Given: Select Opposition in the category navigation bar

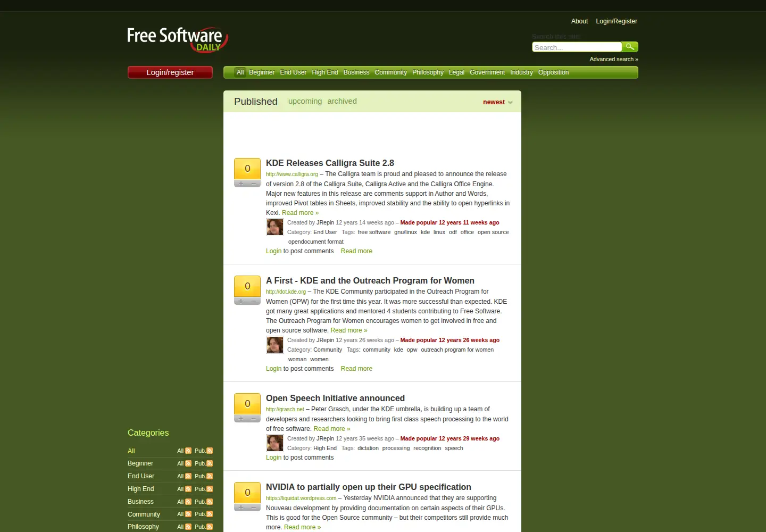Looking at the screenshot, I should [x=553, y=72].
